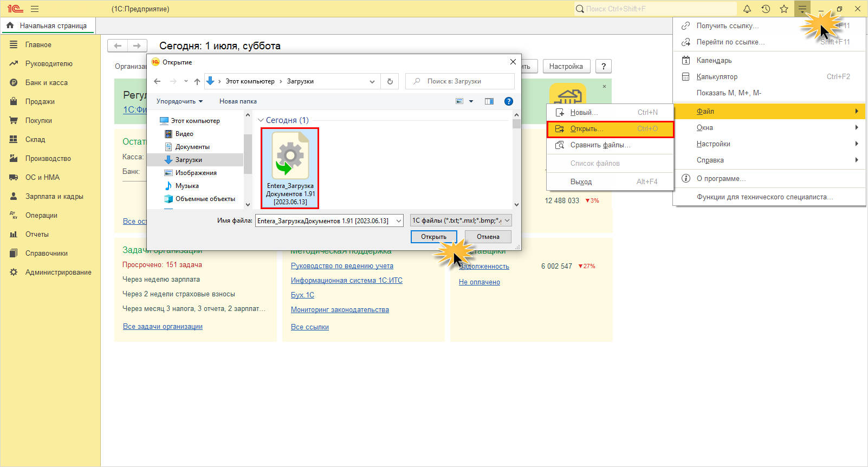
Task: Open the Файл menu entry
Action: (769, 112)
